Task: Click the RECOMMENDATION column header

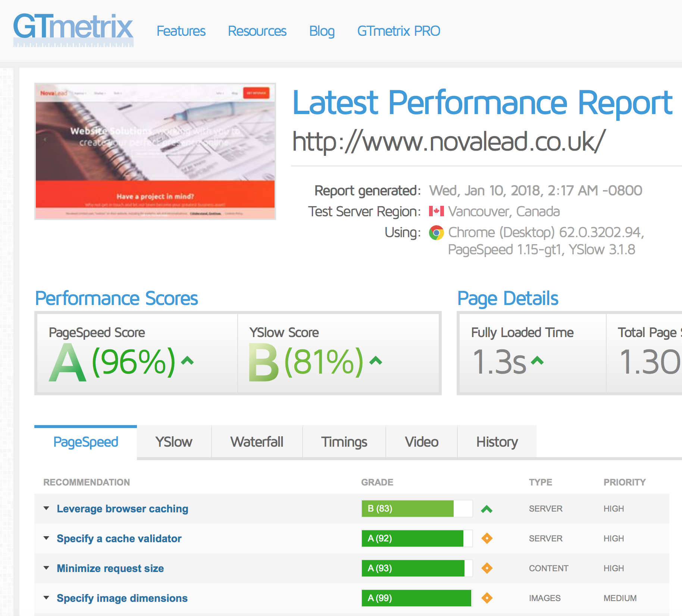Action: coord(87,482)
